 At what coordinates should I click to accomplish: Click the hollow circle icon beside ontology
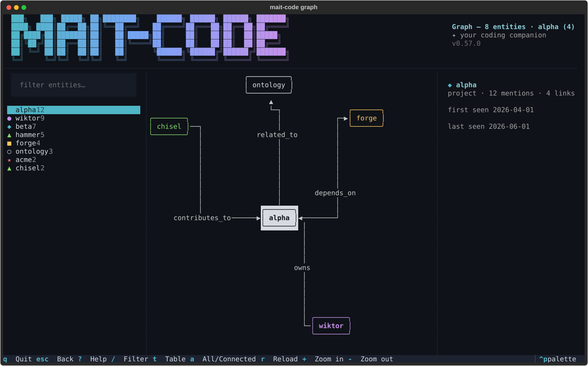coord(9,152)
